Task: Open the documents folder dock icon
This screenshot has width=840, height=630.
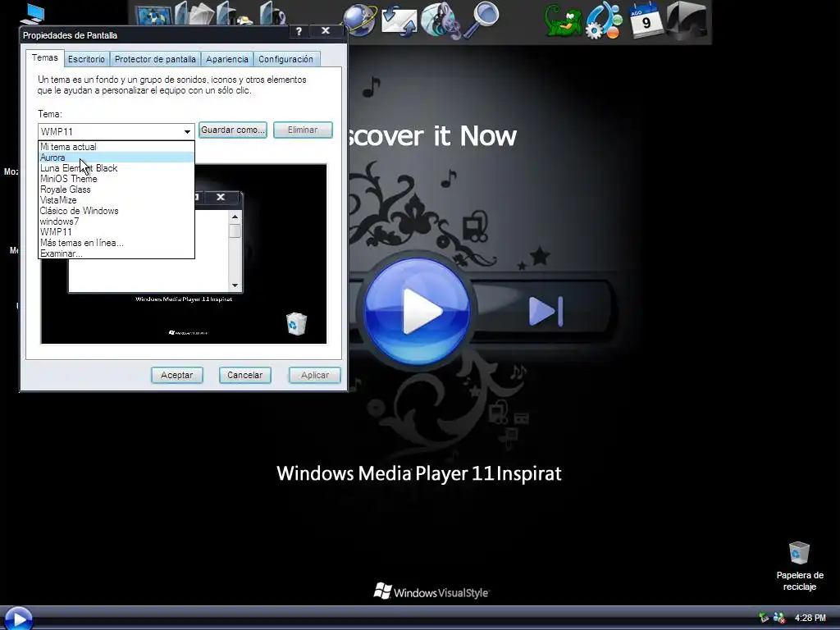Action: [x=195, y=13]
